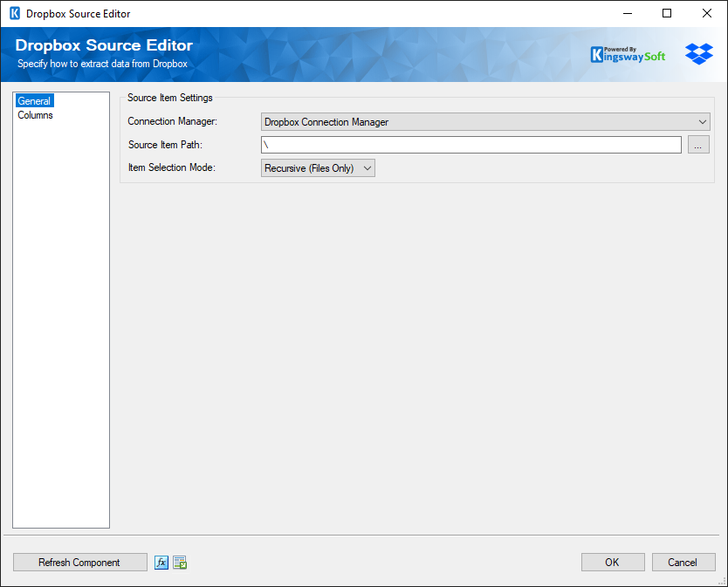Switch to the Columns tab
This screenshot has height=587, width=728.
(x=35, y=114)
